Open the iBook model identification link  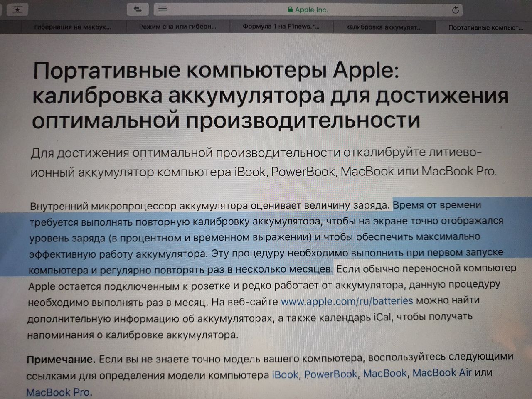(x=285, y=375)
